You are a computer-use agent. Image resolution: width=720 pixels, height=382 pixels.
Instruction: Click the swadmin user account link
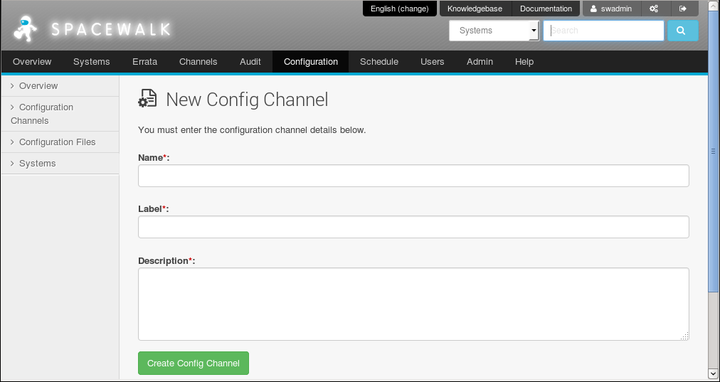pos(611,9)
